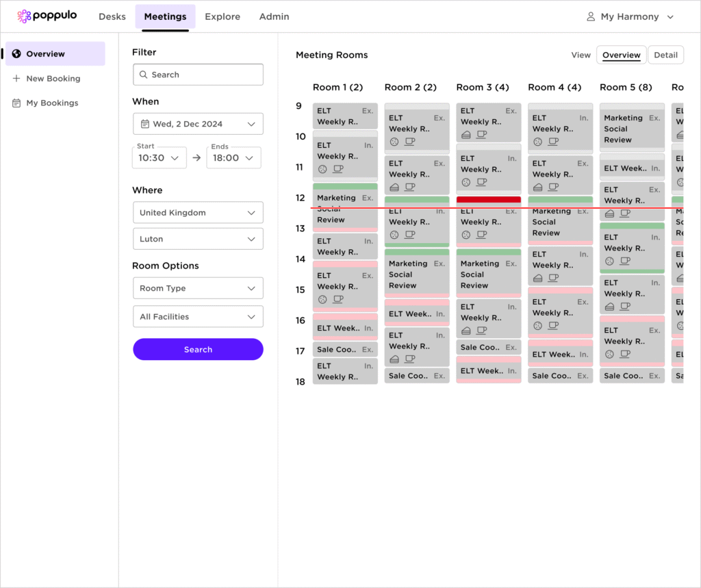
Task: Expand the All Facilities dropdown
Action: point(198,317)
